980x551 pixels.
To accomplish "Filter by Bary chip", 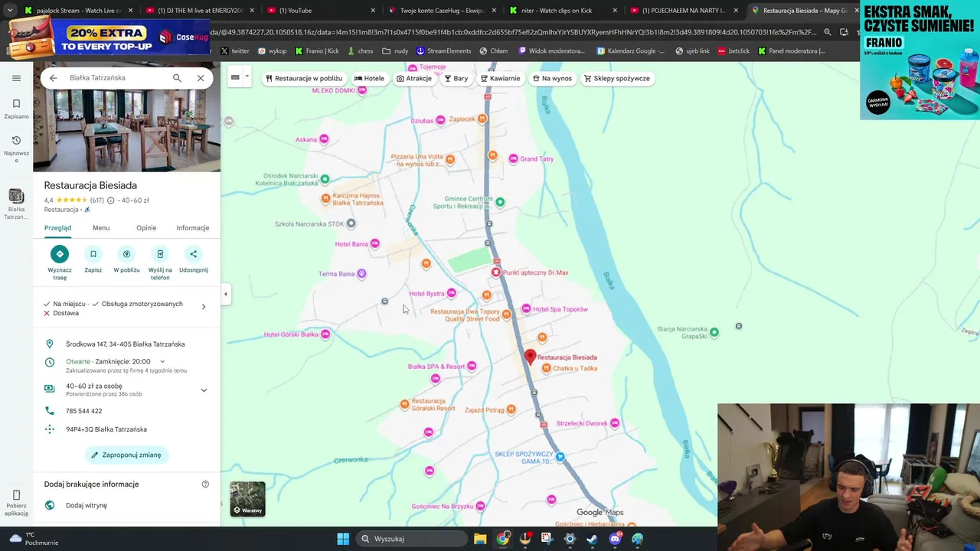I will coord(456,78).
